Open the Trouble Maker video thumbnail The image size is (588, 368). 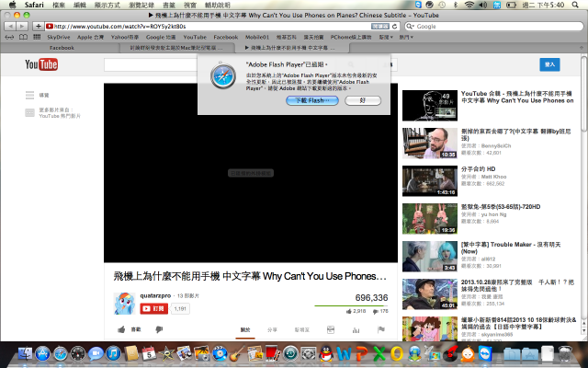coord(430,257)
